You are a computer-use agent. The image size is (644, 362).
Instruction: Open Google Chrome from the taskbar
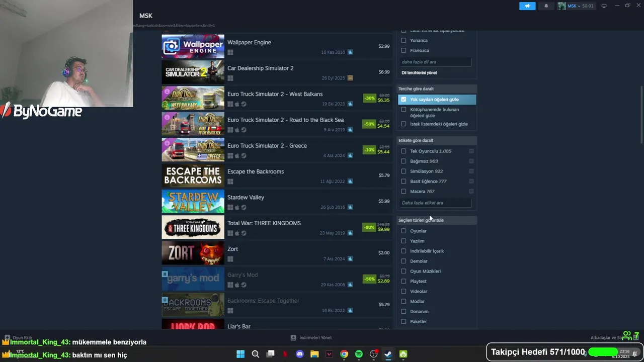tap(344, 354)
